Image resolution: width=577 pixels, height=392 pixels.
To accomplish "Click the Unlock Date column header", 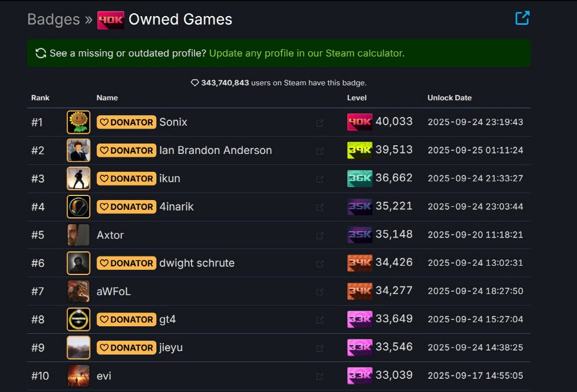I will click(449, 98).
